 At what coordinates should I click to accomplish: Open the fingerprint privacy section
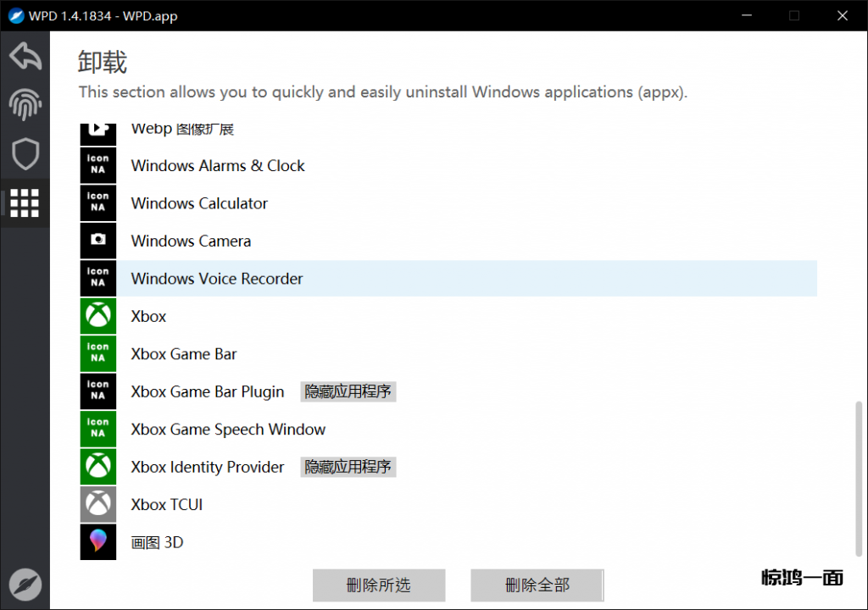tap(25, 105)
